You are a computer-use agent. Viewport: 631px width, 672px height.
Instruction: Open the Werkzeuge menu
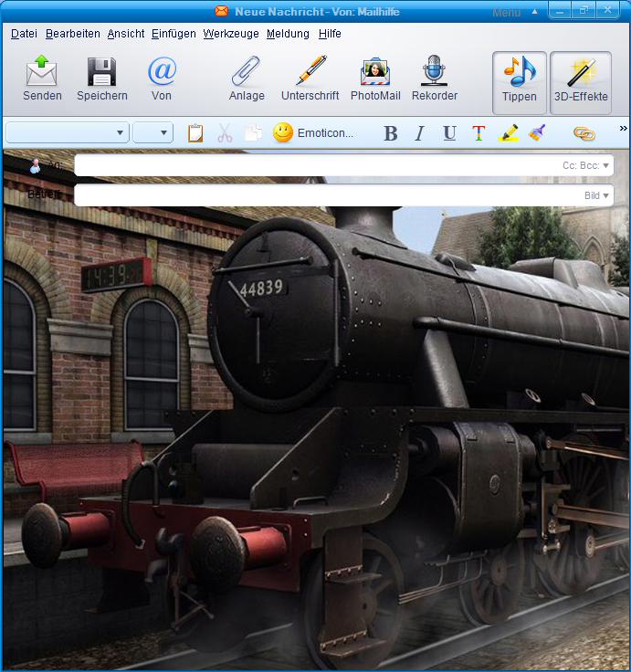231,34
